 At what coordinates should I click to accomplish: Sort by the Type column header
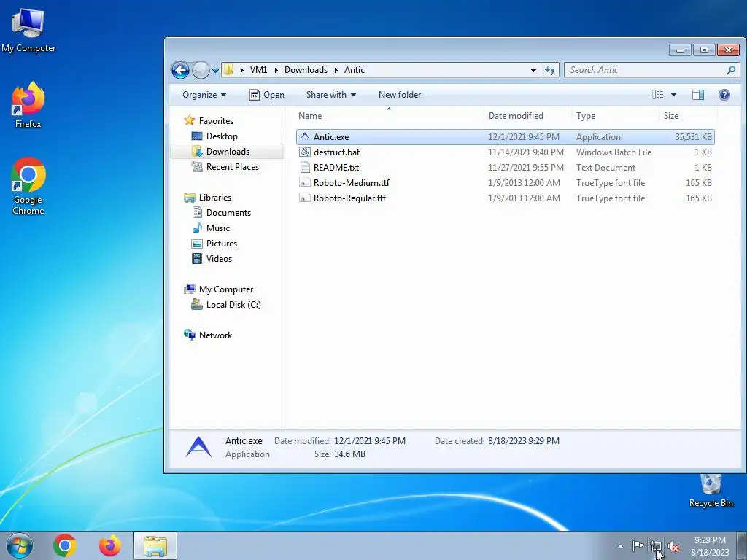pyautogui.click(x=586, y=116)
